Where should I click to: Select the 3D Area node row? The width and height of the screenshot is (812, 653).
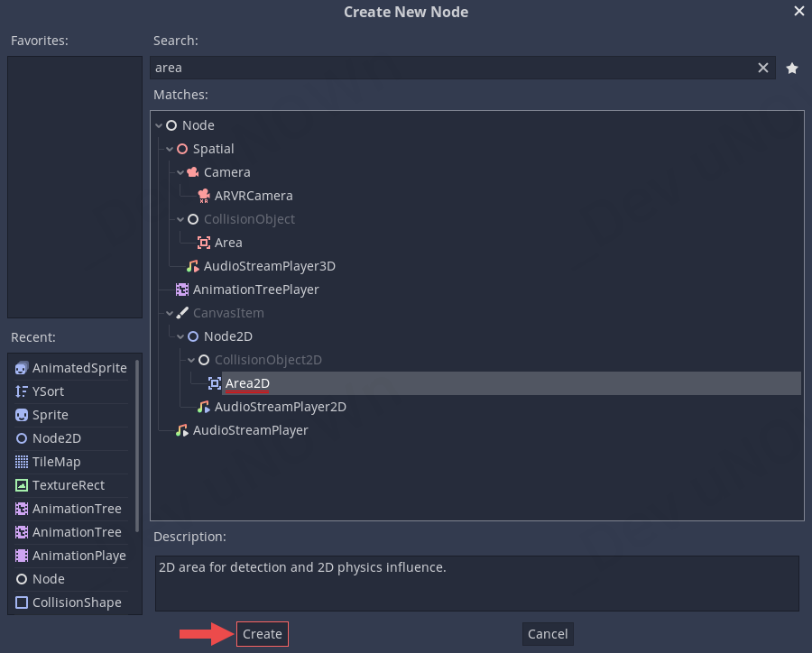pyautogui.click(x=228, y=243)
